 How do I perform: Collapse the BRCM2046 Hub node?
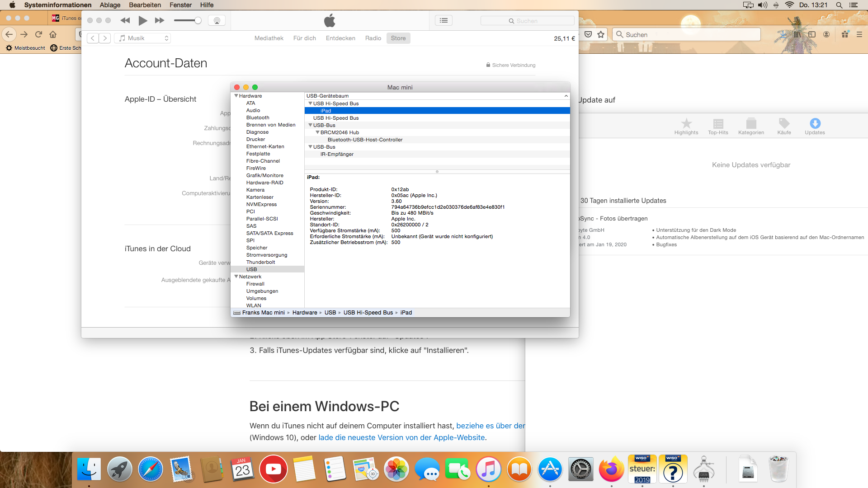pos(317,132)
